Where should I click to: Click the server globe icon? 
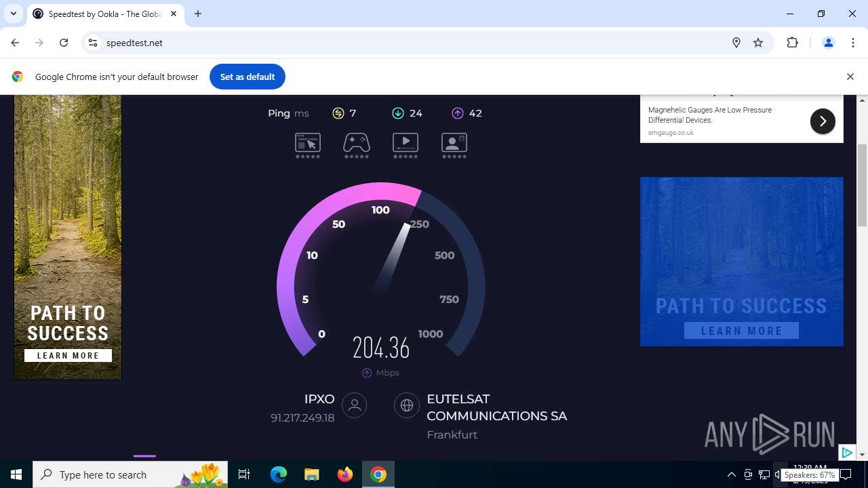(x=407, y=405)
